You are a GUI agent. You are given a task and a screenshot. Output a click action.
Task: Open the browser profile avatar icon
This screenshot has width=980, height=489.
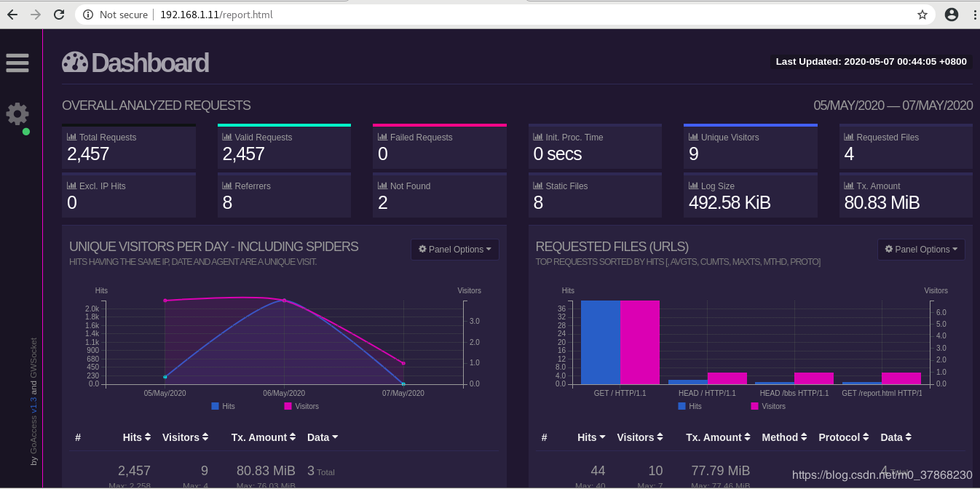[x=951, y=15]
